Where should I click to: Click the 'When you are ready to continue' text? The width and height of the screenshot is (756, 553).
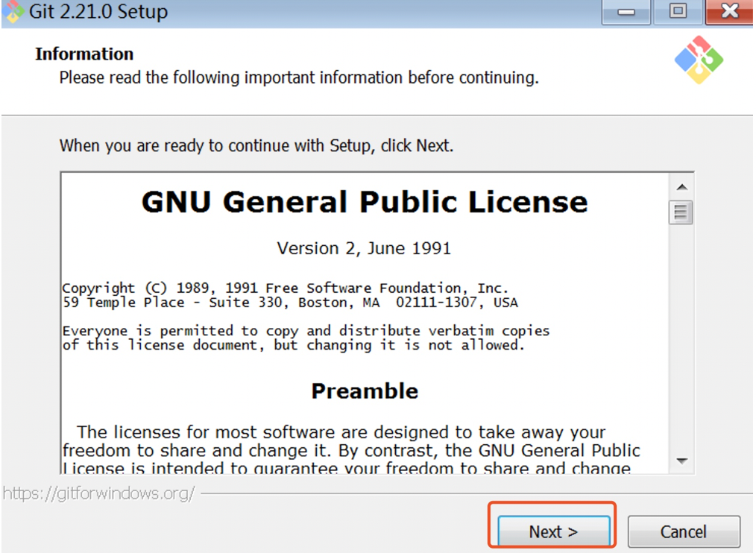point(256,145)
